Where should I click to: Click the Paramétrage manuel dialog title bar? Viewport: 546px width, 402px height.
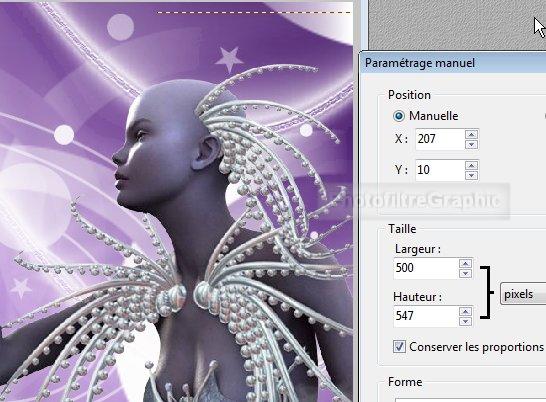click(453, 63)
